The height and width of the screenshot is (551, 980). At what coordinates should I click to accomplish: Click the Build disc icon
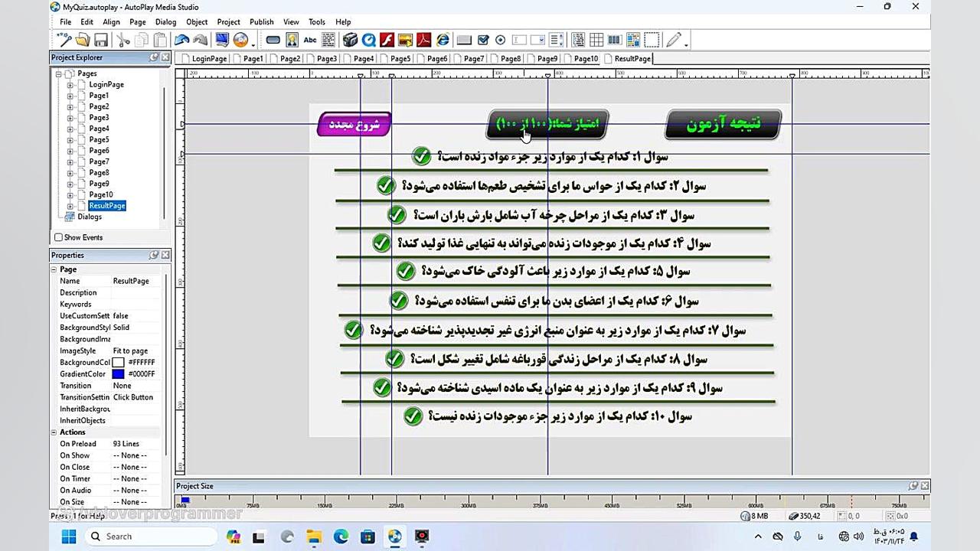tap(241, 40)
